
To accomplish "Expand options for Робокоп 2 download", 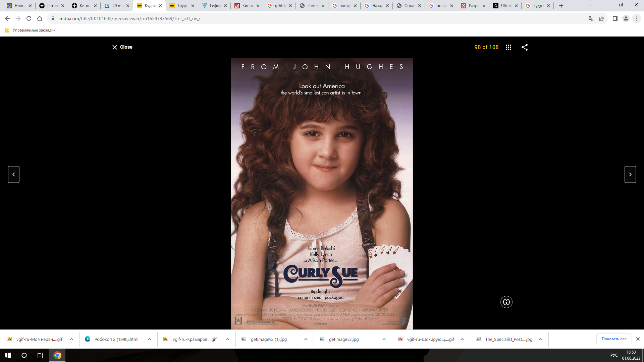I will (x=150, y=339).
